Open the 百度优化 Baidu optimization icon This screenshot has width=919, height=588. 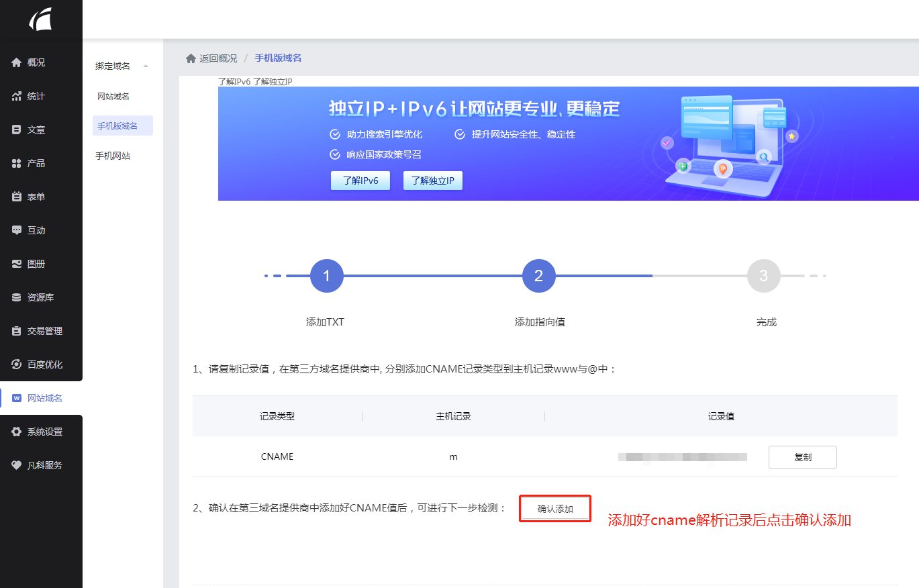(15, 364)
